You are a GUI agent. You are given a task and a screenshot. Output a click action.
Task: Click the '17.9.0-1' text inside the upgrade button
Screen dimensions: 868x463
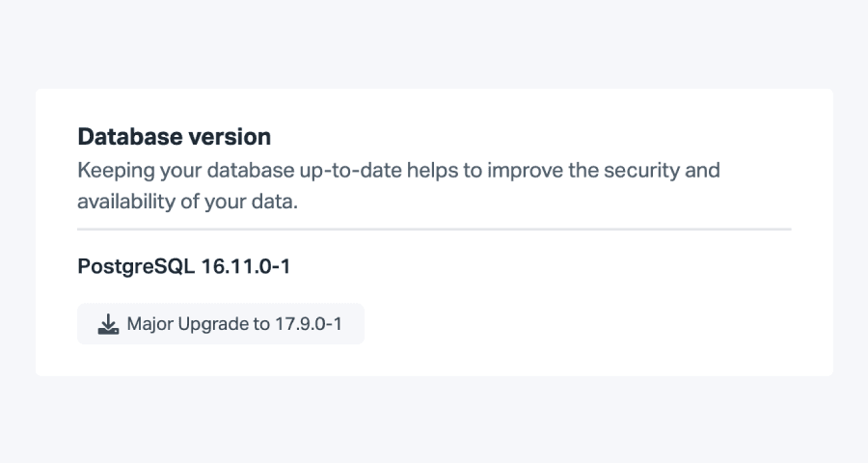[x=309, y=324]
